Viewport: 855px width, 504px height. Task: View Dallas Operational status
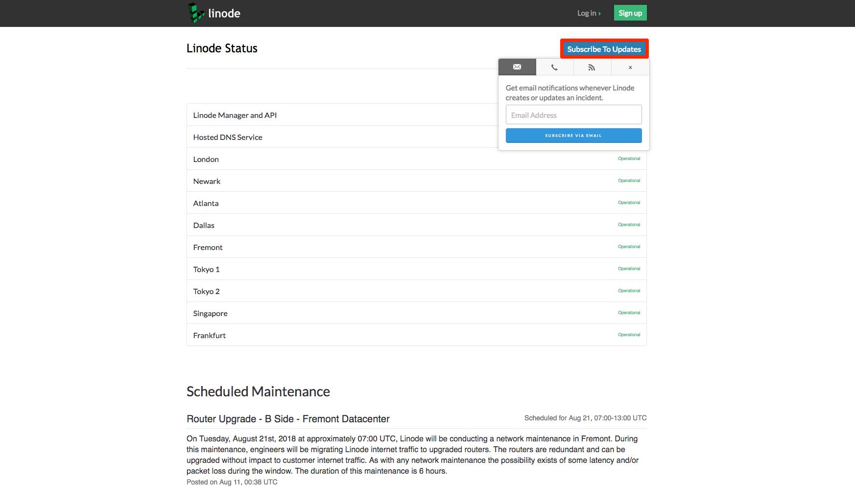click(x=628, y=225)
